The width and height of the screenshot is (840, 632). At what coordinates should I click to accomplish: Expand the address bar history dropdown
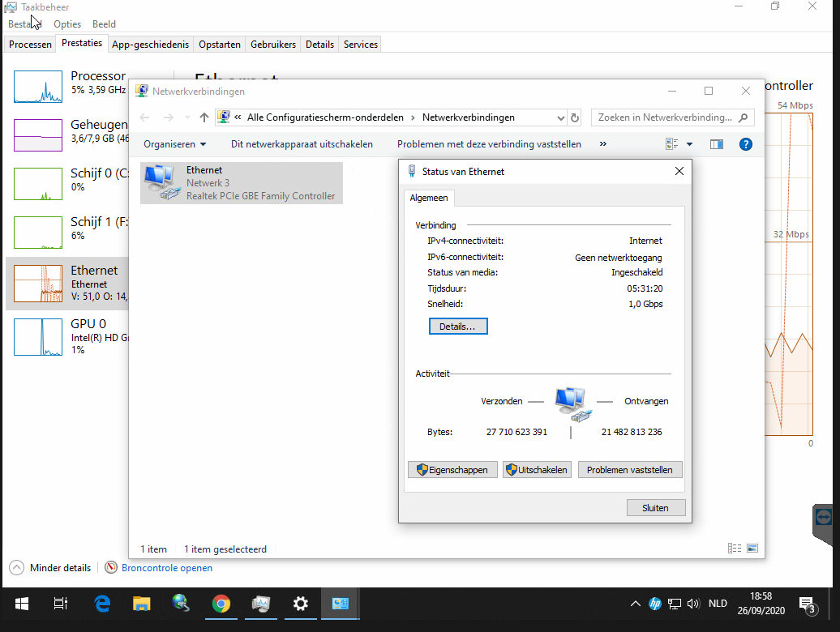[560, 117]
